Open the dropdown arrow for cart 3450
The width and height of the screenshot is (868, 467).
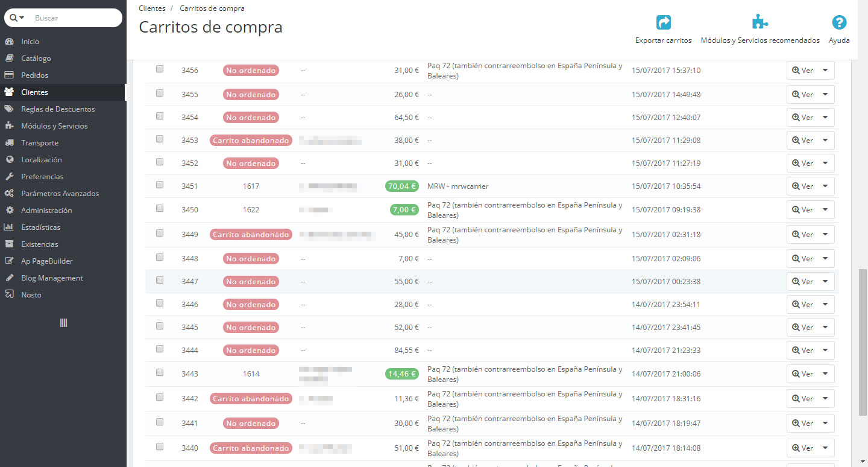click(x=825, y=210)
